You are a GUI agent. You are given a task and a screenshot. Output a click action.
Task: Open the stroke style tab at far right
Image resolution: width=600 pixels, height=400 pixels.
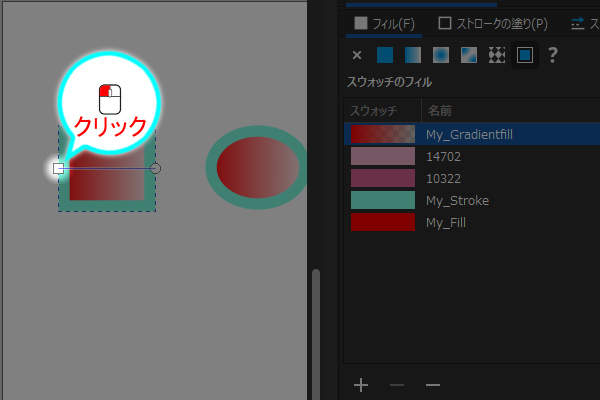click(x=584, y=24)
